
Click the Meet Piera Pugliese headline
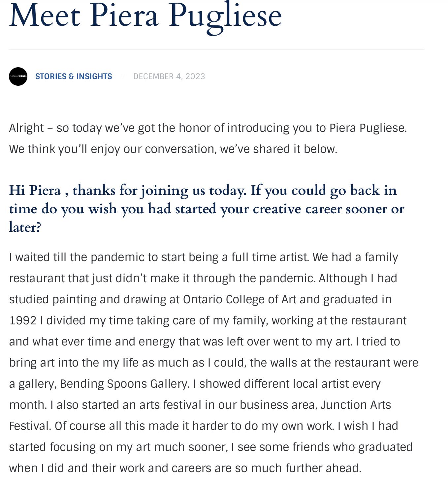(145, 16)
